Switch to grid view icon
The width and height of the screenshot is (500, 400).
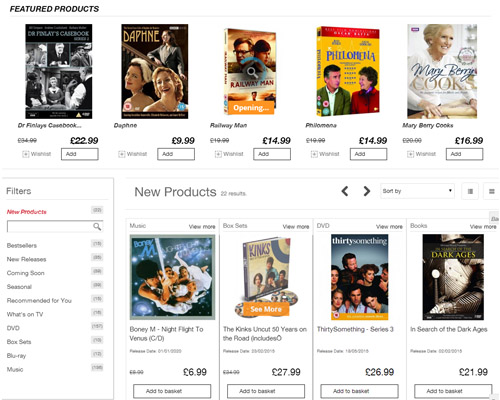[470, 191]
